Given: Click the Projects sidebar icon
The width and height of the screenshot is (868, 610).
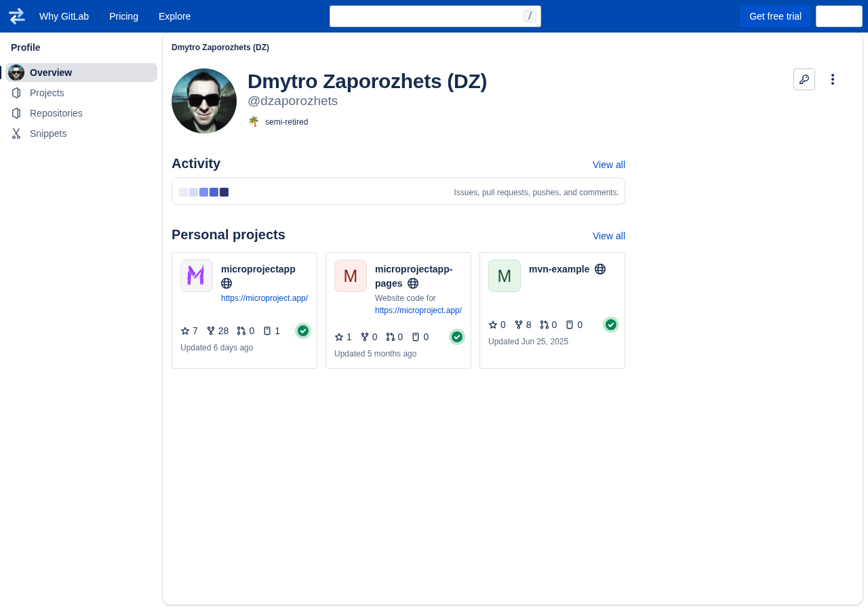Looking at the screenshot, I should [x=16, y=93].
